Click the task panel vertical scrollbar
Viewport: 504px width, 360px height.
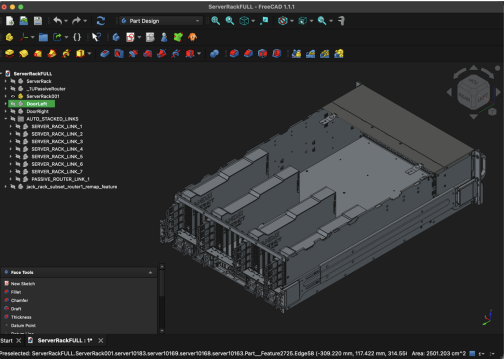(162, 283)
